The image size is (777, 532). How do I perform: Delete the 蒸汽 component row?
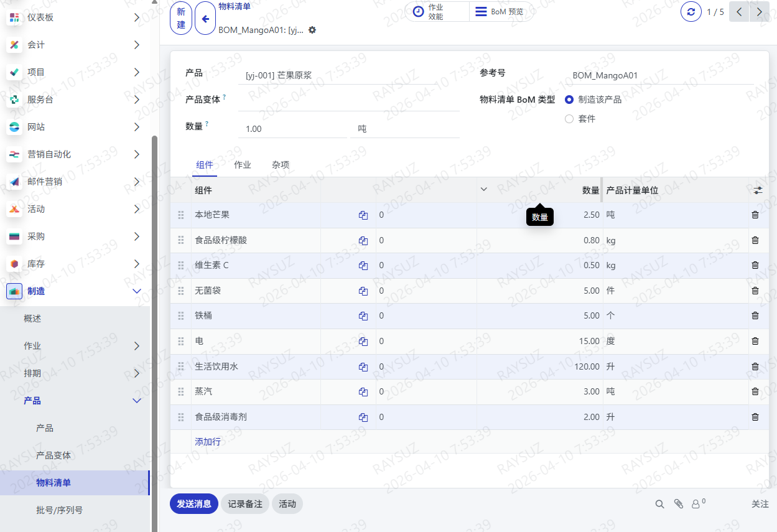tap(755, 391)
